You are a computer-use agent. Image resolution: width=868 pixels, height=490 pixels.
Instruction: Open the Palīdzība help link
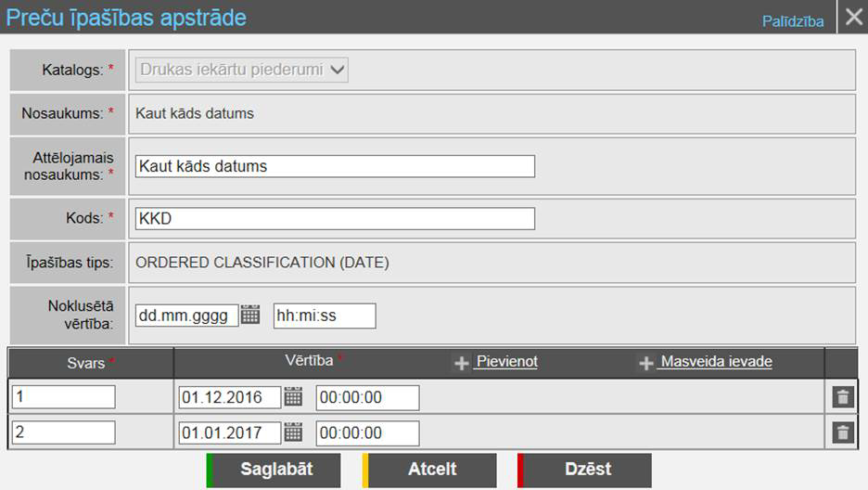[x=792, y=21]
